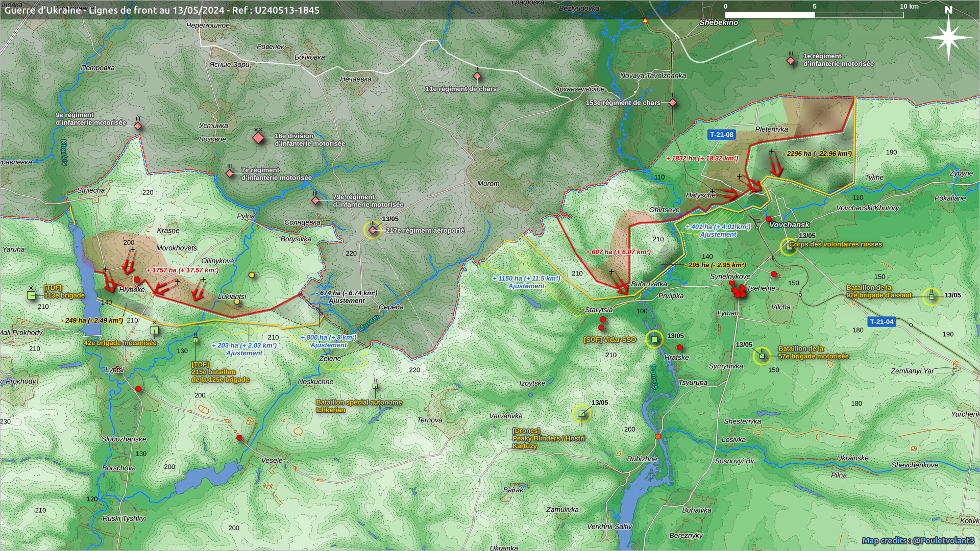The image size is (980, 551).
Task: Click the 18e division d'infanterie motorisée diamond marker
Action: coord(258,138)
